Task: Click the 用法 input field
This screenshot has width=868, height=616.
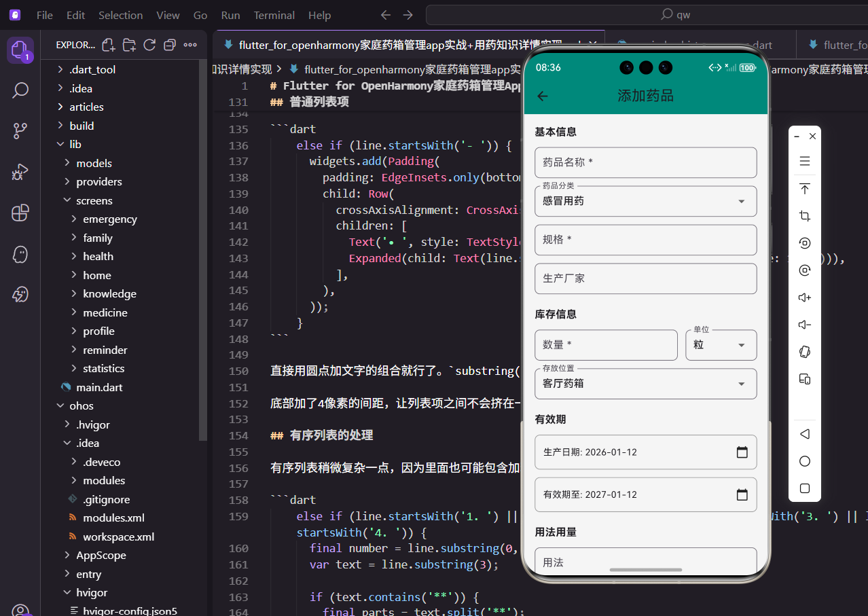Action: [x=645, y=561]
